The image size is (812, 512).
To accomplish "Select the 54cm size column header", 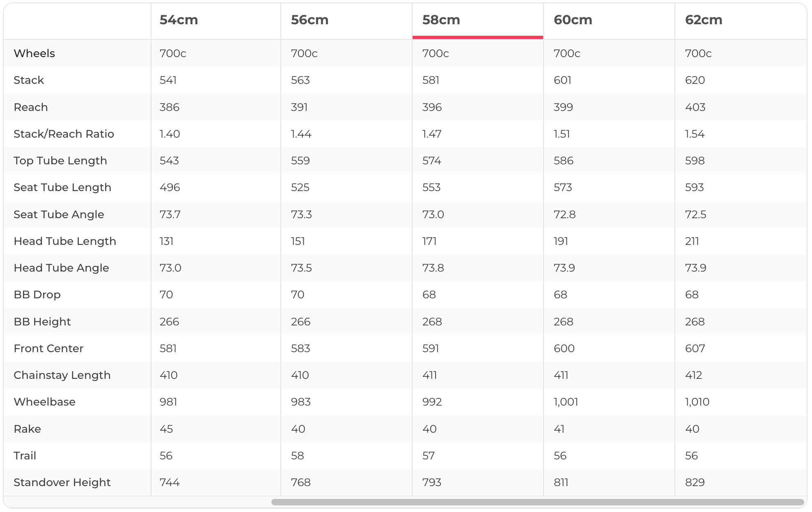I will click(179, 20).
